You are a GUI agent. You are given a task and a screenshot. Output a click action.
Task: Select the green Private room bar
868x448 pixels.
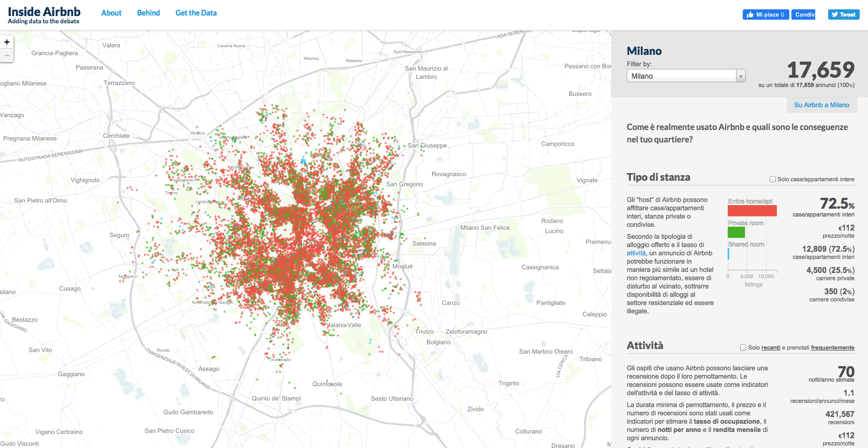736,233
